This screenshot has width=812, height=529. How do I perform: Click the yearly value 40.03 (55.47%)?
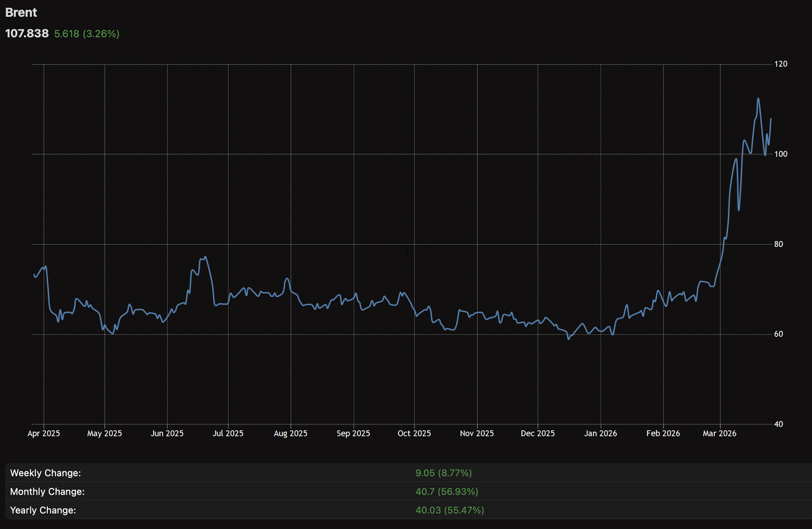pyautogui.click(x=450, y=510)
